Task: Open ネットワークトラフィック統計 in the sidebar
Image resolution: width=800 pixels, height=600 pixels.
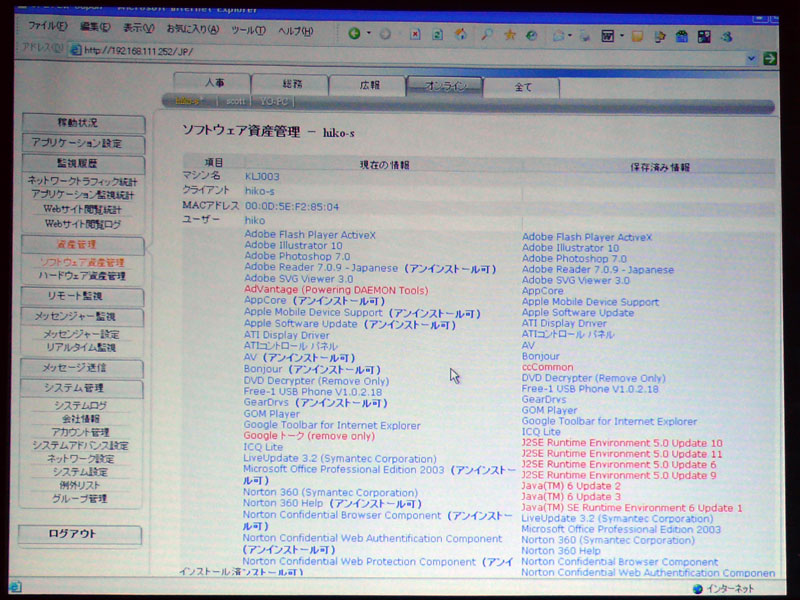Action: click(82, 182)
